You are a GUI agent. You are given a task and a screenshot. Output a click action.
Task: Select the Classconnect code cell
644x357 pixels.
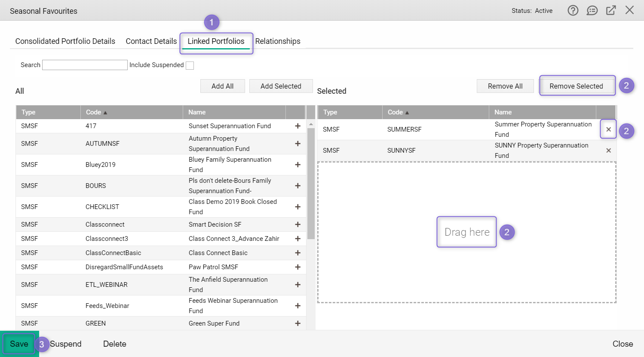[x=105, y=225]
